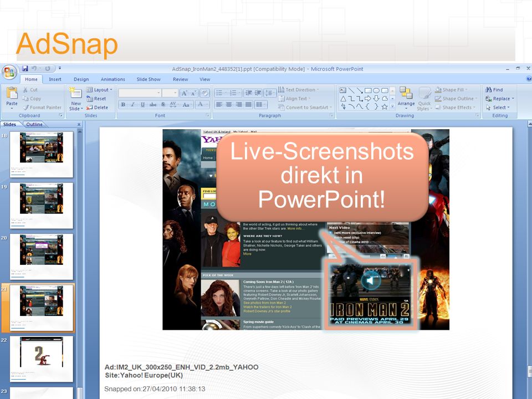The width and height of the screenshot is (532, 399).
Task: Justify the paragraph text
Action: coord(249,105)
